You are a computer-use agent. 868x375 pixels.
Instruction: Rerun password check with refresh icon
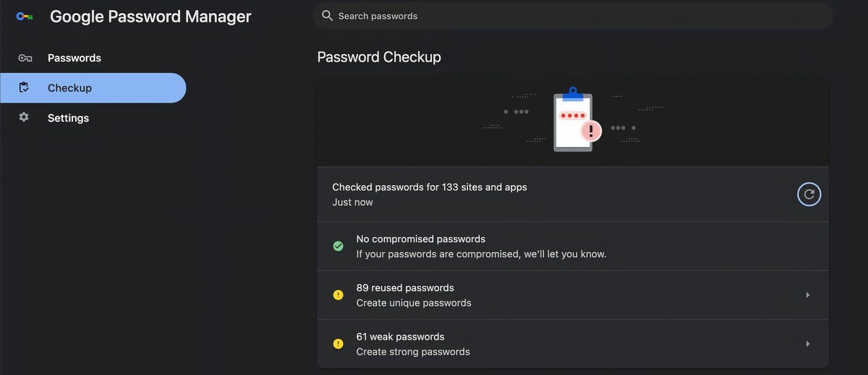pos(809,194)
